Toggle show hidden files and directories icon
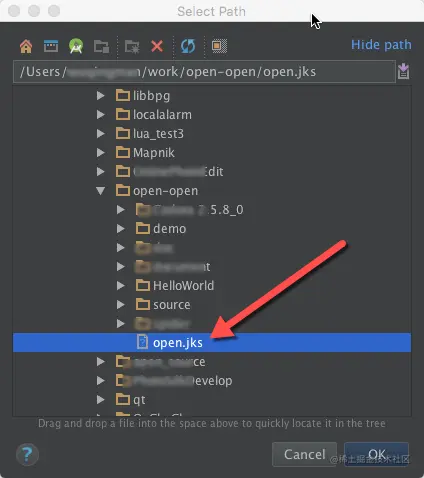 click(219, 46)
